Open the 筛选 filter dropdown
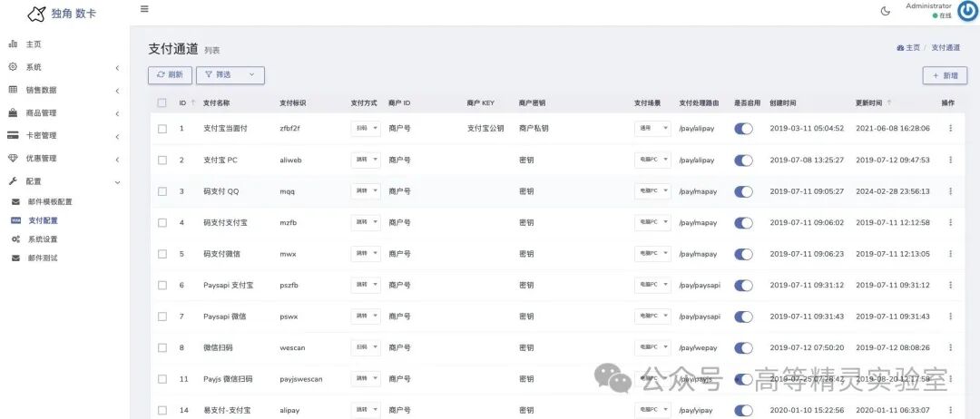 230,75
